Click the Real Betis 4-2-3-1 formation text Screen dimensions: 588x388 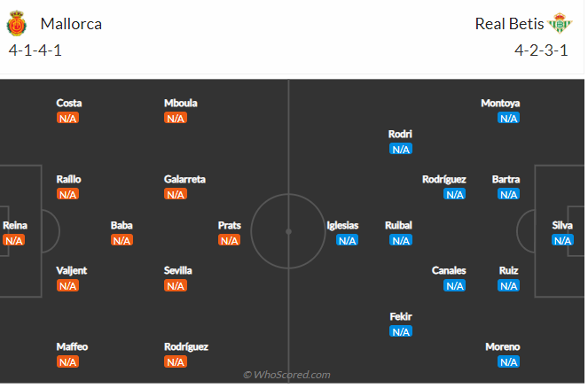coord(541,50)
